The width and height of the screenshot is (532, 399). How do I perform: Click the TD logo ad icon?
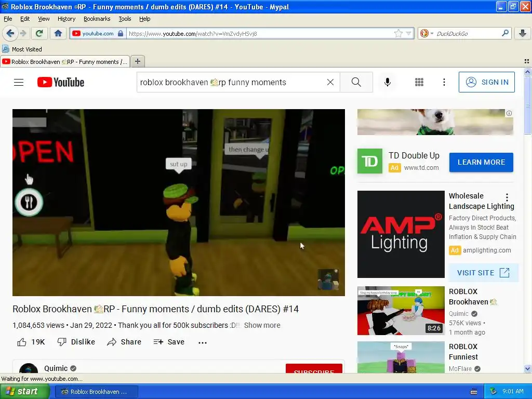370,161
